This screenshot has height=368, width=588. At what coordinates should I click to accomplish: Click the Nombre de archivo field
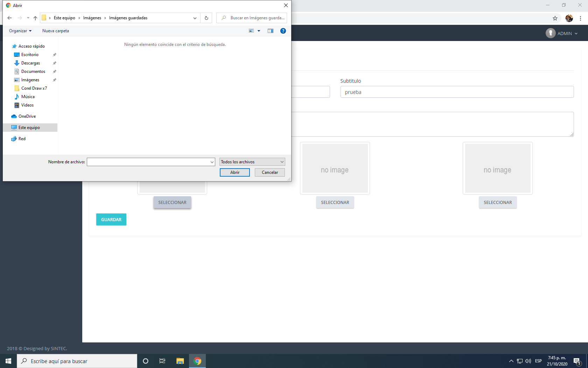click(x=148, y=162)
